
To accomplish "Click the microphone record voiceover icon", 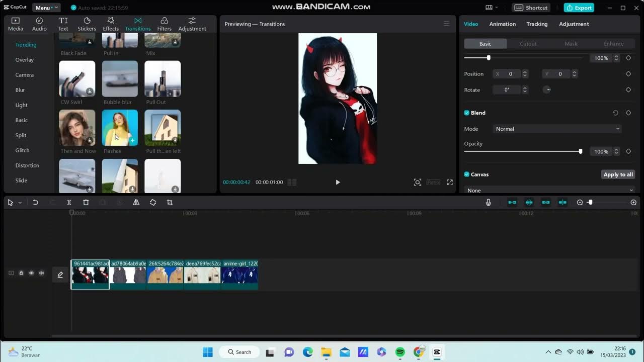I will tap(488, 202).
